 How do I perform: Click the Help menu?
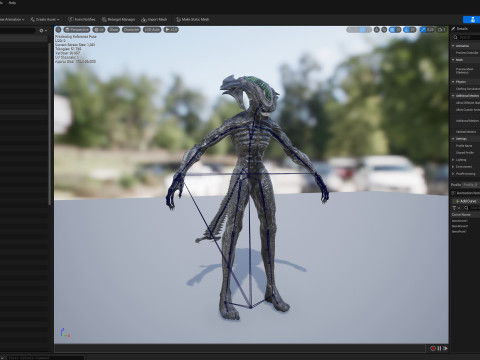coord(12,3)
